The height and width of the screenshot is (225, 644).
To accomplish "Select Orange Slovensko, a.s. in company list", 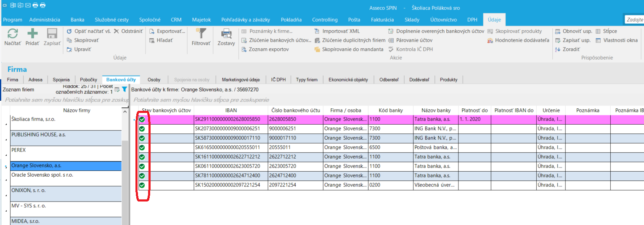I will tap(65, 166).
